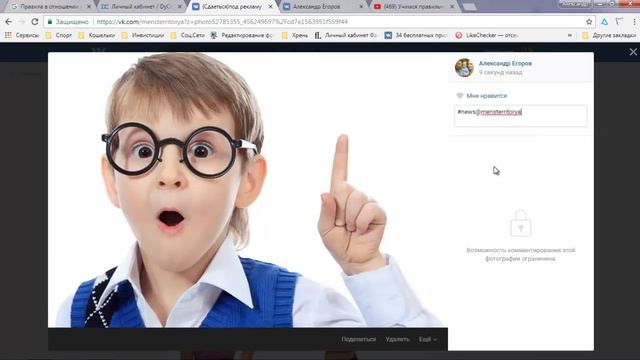This screenshot has width=640, height=360.
Task: Open the Редактирование фото bookmark
Action: [x=242, y=36]
